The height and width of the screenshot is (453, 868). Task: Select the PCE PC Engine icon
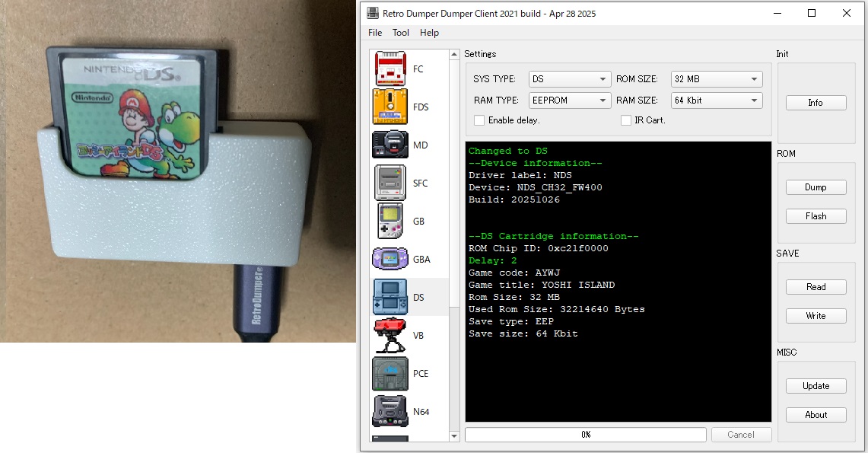coord(390,373)
